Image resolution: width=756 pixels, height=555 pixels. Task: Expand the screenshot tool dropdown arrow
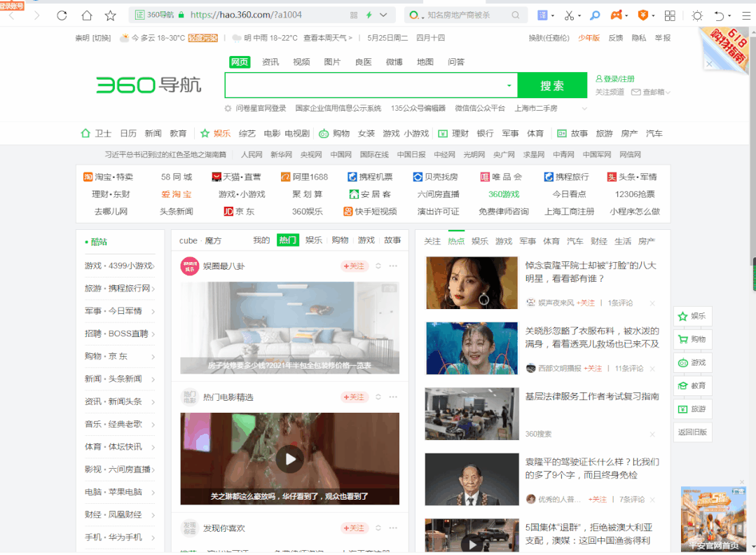pyautogui.click(x=579, y=16)
